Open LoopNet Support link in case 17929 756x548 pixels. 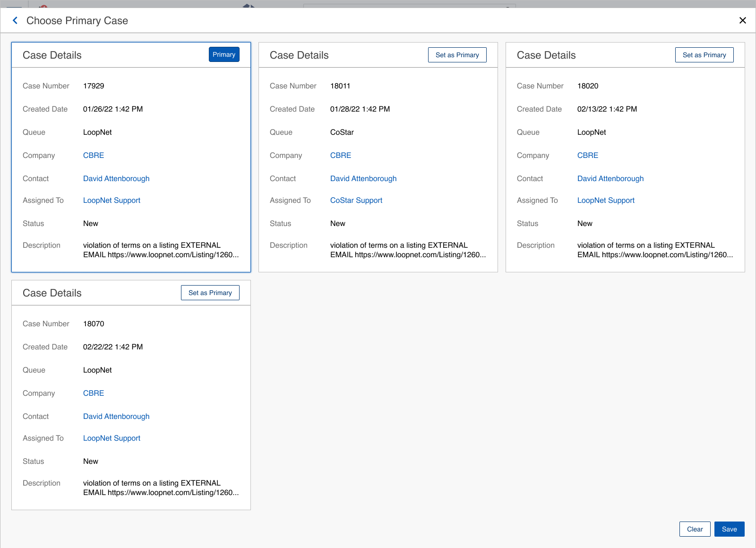pyautogui.click(x=112, y=200)
